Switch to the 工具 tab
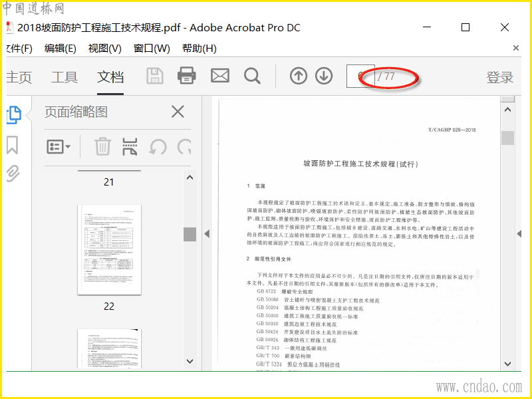532x399 pixels. (65, 77)
